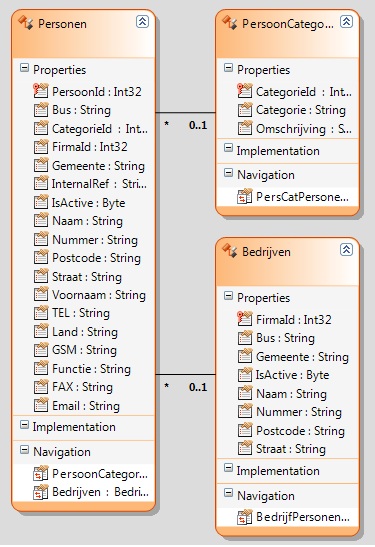
Task: Collapse Properties section in Personen
Action: [x=24, y=68]
